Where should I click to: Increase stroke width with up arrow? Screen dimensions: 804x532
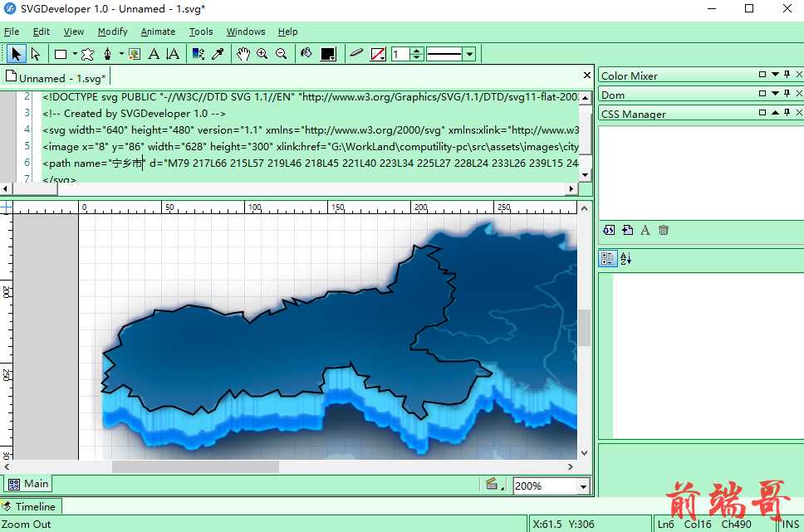coord(417,51)
